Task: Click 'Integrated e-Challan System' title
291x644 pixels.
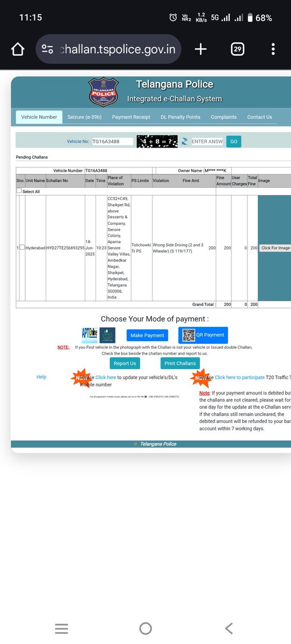Action: pos(174,99)
